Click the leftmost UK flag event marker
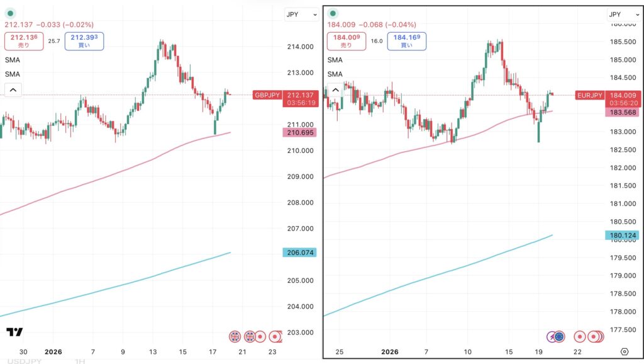 point(235,336)
